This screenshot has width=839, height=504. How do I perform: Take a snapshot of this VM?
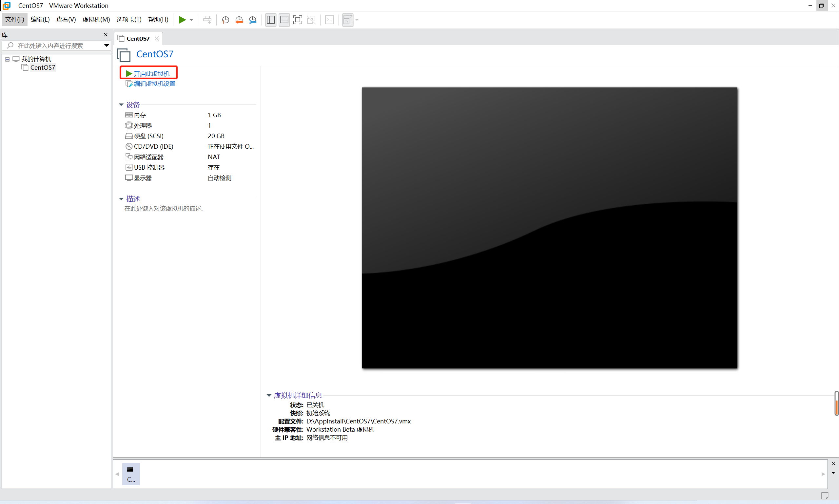[225, 20]
